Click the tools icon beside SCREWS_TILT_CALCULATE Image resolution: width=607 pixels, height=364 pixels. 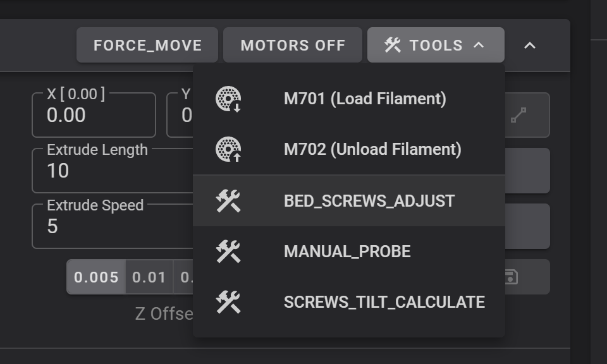[229, 301]
